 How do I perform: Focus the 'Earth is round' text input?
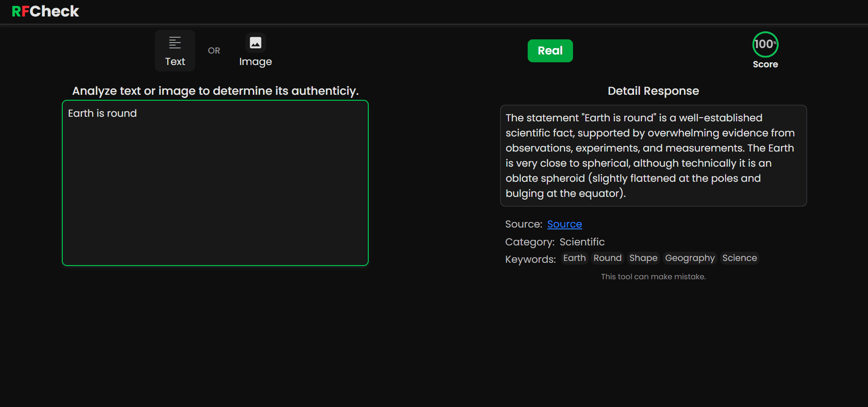click(215, 183)
